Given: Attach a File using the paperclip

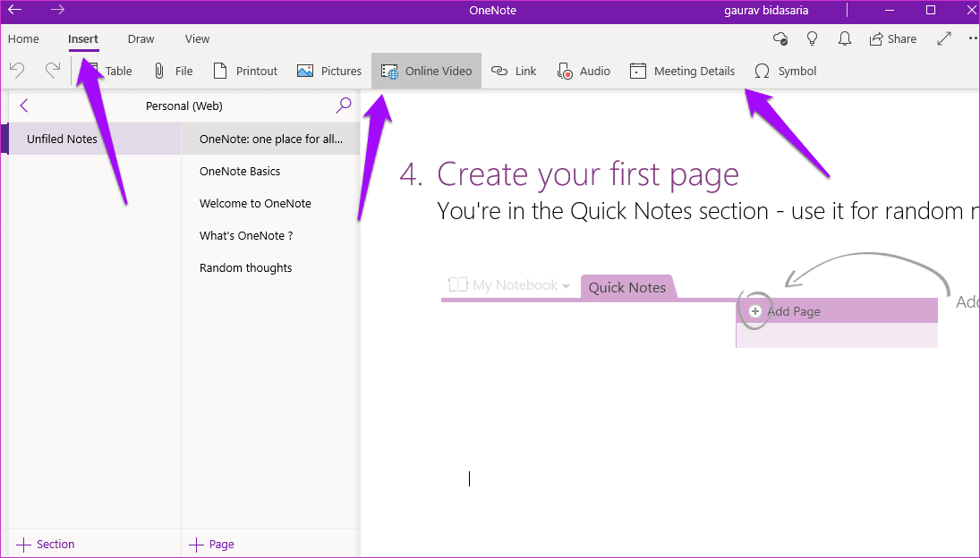Looking at the screenshot, I should coord(173,72).
